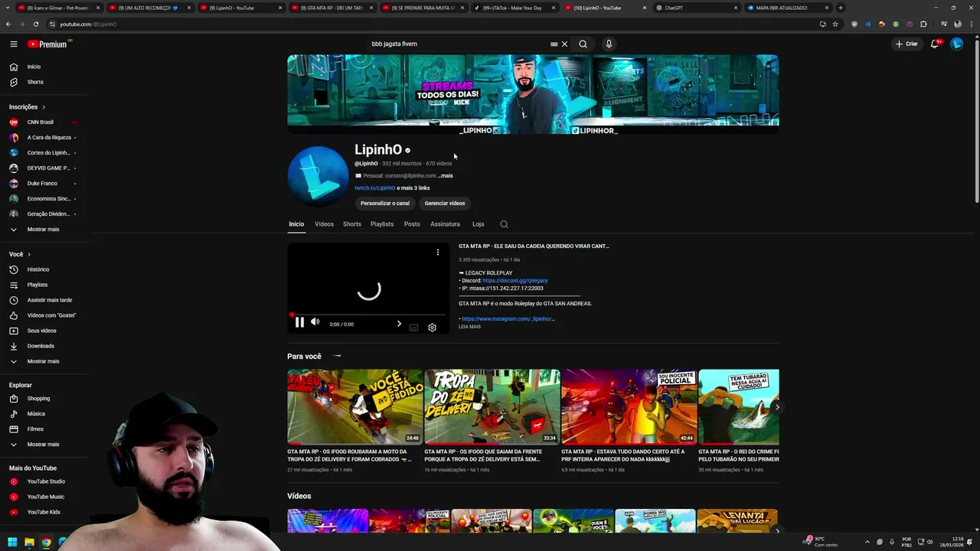Open the Assinatura channel tab
This screenshot has height=551, width=980.
(445, 224)
